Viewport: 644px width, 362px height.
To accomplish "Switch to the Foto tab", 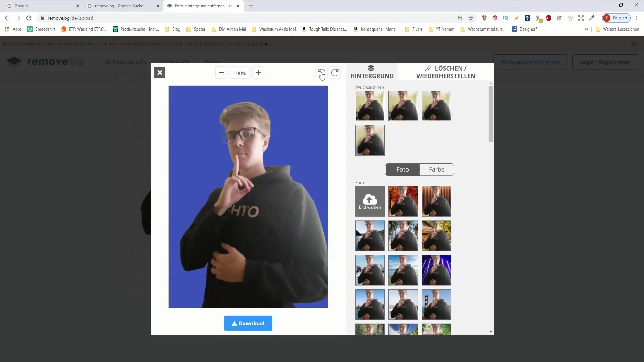I will click(402, 169).
